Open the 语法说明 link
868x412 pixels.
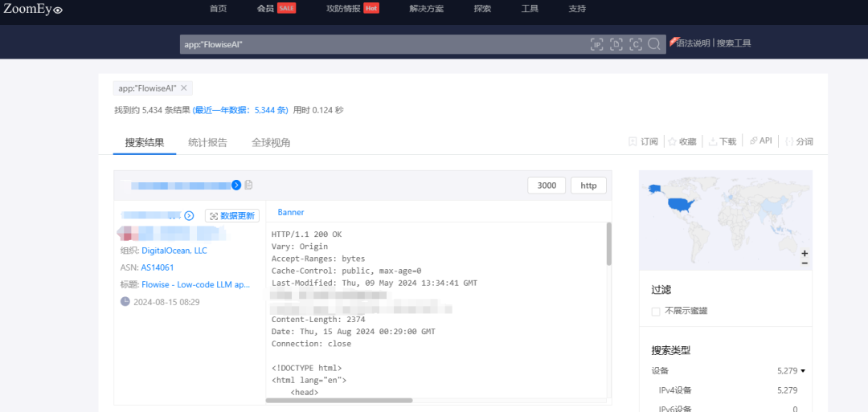[693, 43]
